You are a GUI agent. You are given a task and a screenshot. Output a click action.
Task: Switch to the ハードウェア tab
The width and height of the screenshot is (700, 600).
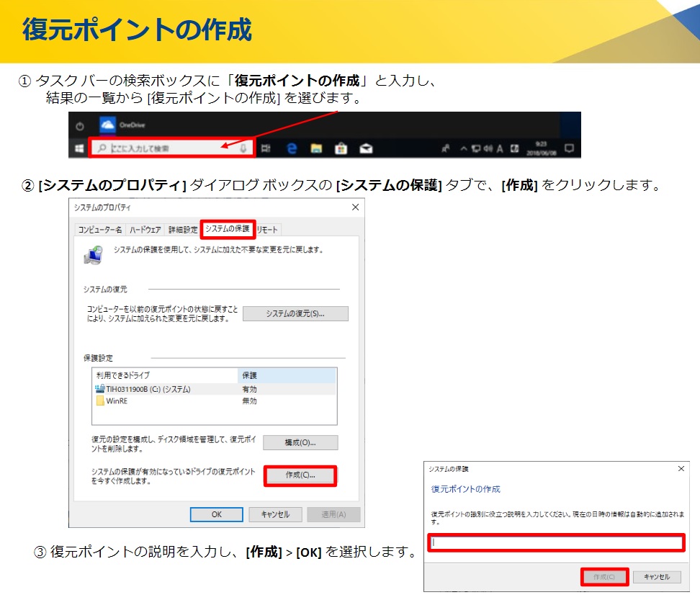tap(146, 230)
